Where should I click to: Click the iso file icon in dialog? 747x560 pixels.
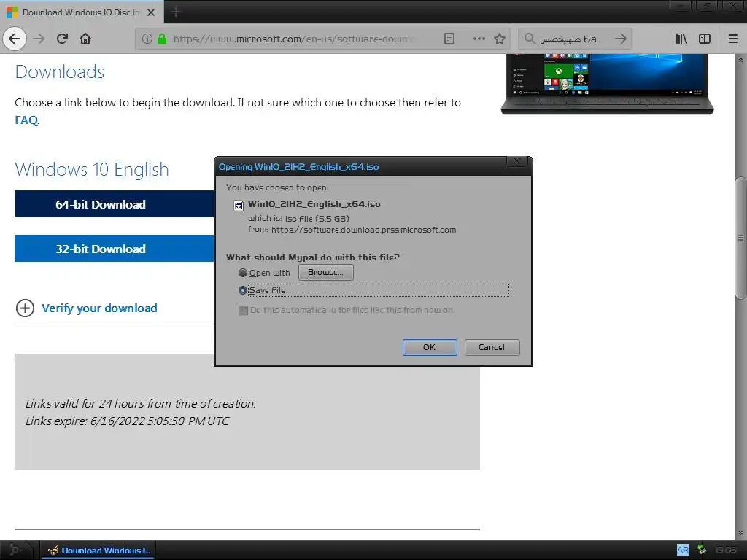[239, 205]
